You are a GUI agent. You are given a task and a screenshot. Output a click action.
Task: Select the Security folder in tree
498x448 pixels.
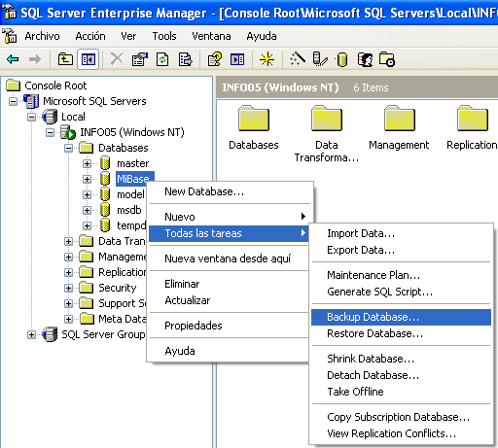(118, 288)
